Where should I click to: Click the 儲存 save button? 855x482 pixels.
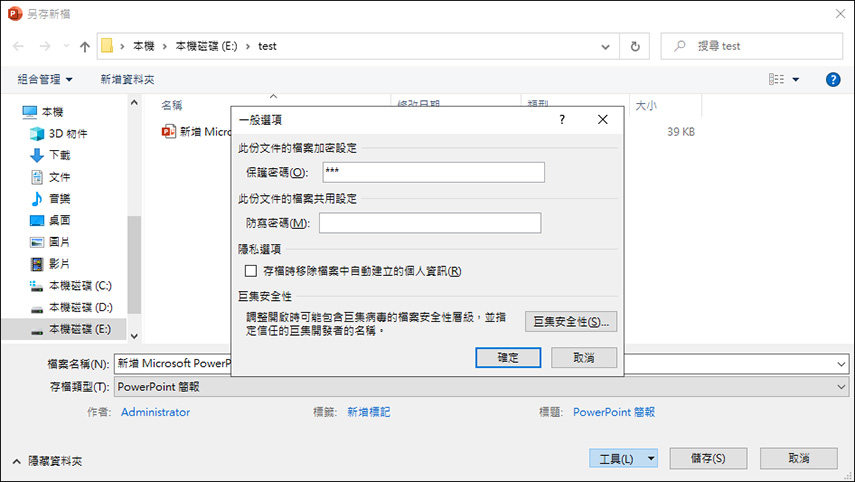pos(708,459)
